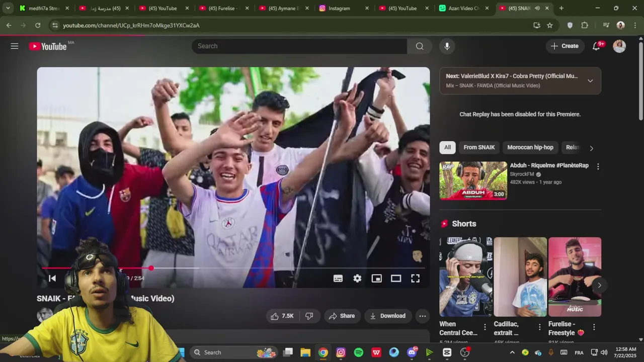The height and width of the screenshot is (362, 644).
Task: Open more actions three-dot menu below video
Action: 423,316
